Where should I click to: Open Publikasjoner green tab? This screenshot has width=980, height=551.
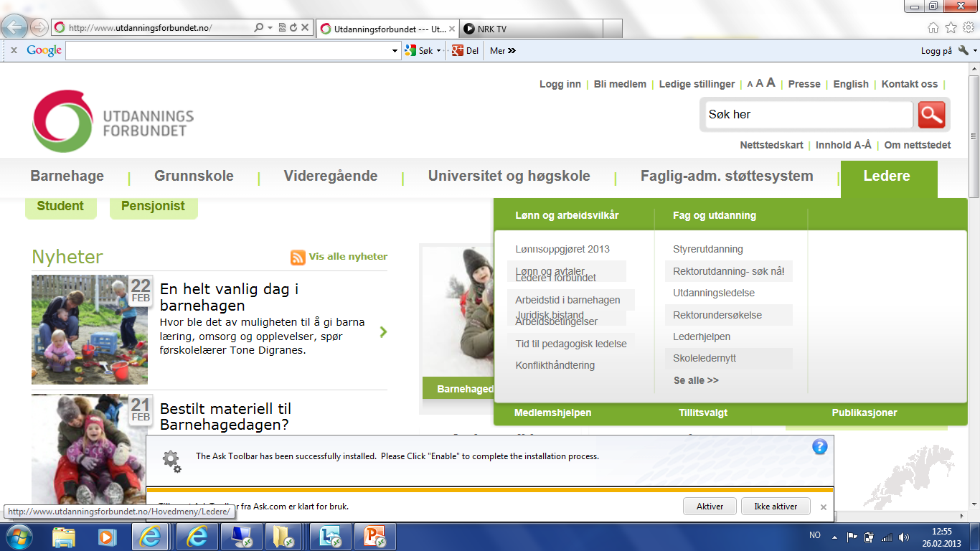coord(864,413)
